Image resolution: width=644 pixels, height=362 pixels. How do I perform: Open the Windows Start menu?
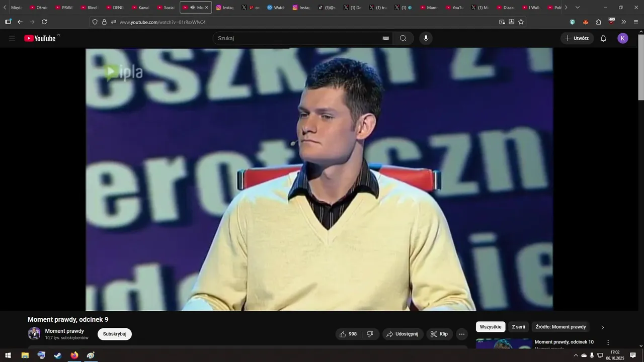8,355
